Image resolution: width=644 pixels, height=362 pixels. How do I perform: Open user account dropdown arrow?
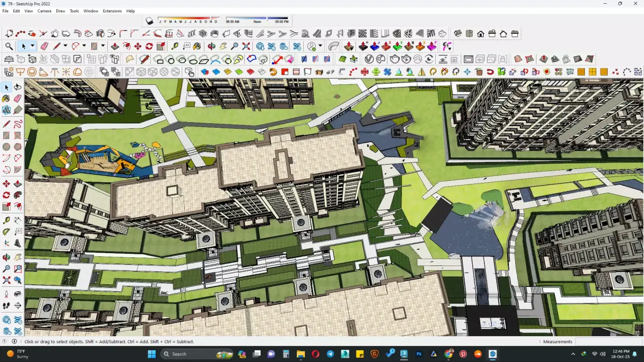(x=320, y=47)
